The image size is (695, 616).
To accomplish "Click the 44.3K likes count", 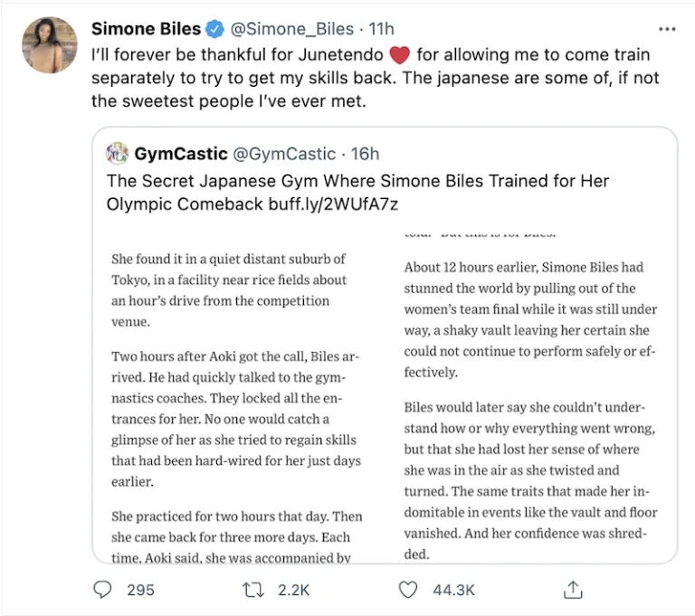I will pyautogui.click(x=454, y=590).
